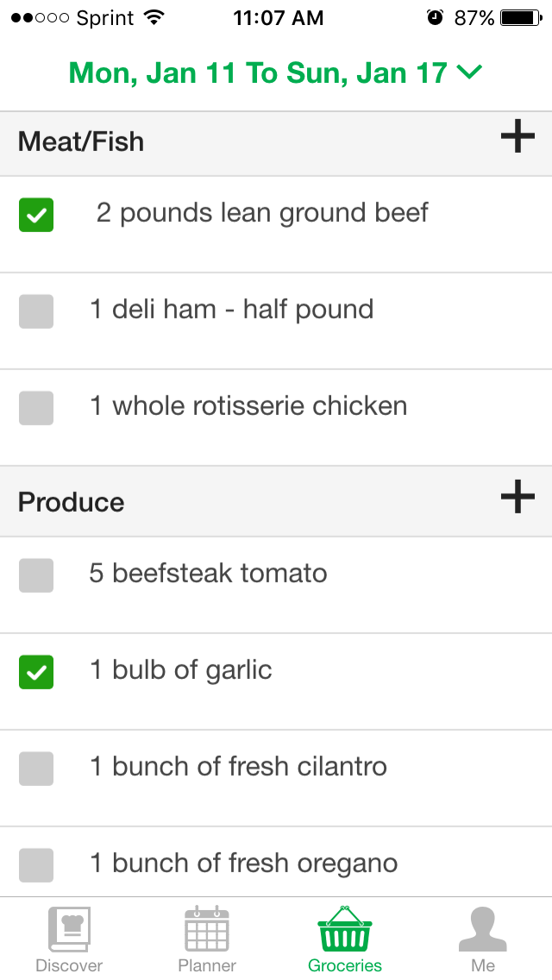Select the fresh cilantro item text
552x980 pixels.
click(x=239, y=766)
